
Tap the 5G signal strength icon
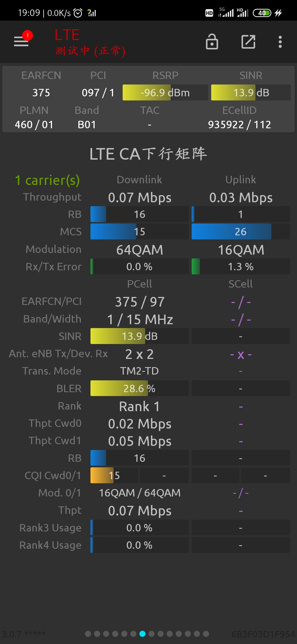(226, 12)
